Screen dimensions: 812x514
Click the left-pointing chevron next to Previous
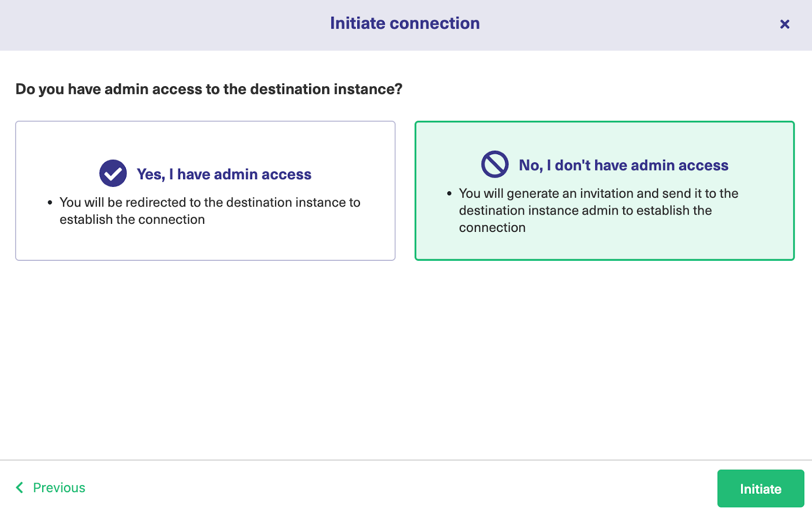[x=19, y=488]
